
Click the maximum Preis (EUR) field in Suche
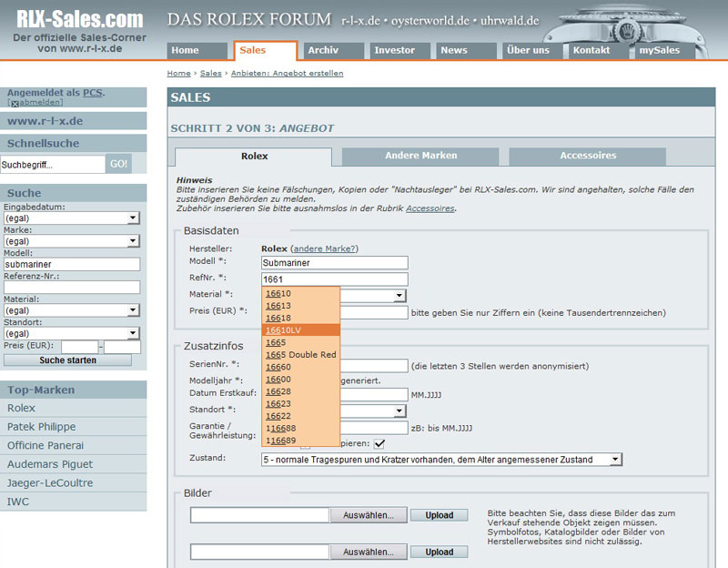[122, 347]
